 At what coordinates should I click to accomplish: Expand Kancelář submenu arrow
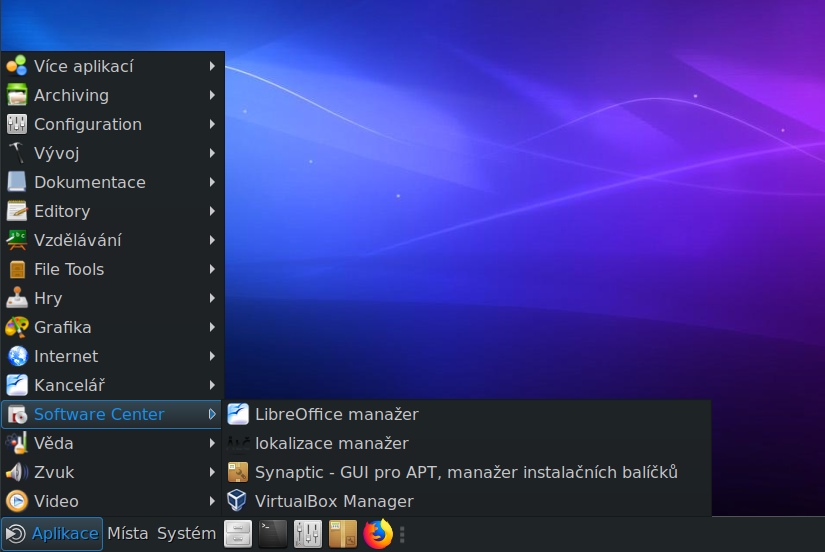coord(212,385)
